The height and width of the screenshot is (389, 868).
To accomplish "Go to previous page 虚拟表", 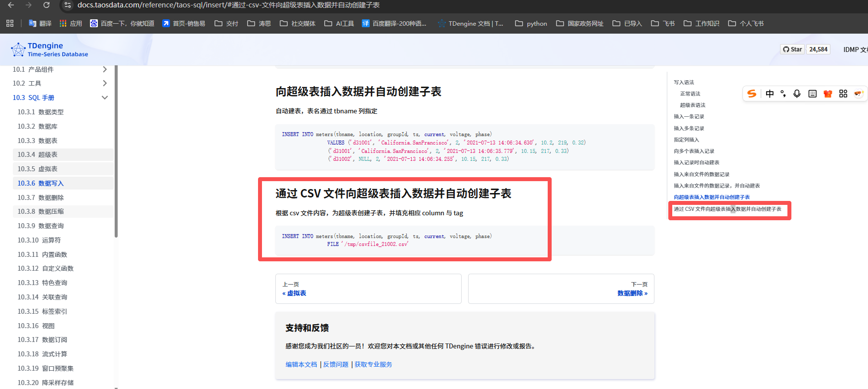I will [297, 293].
